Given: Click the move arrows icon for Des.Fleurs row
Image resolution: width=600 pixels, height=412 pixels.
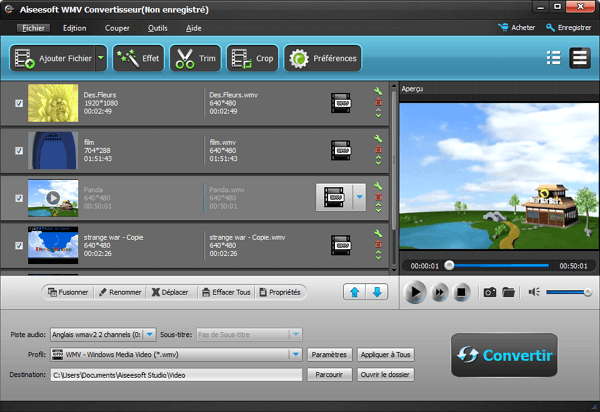Looking at the screenshot, I should [x=378, y=113].
